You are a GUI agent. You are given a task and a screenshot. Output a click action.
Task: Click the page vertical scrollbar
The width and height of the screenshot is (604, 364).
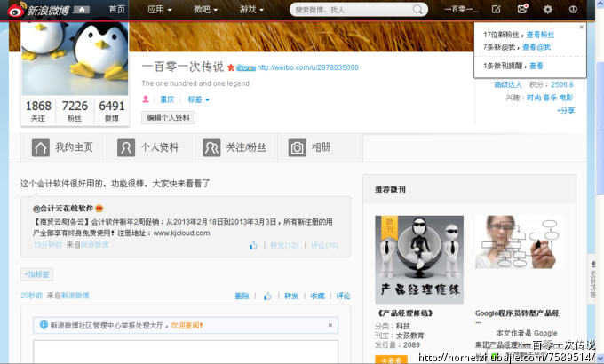tap(600, 127)
